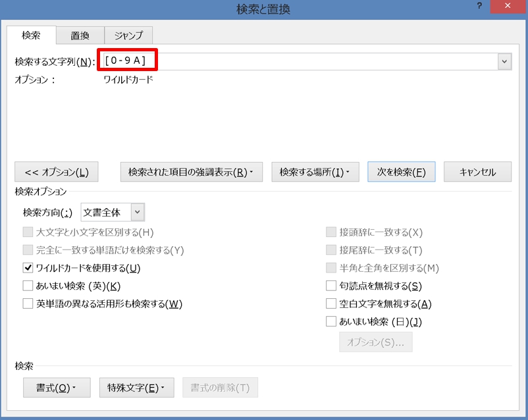528x420 pixels.
Task: Switch to the 検索 tab
Action: pyautogui.click(x=31, y=35)
